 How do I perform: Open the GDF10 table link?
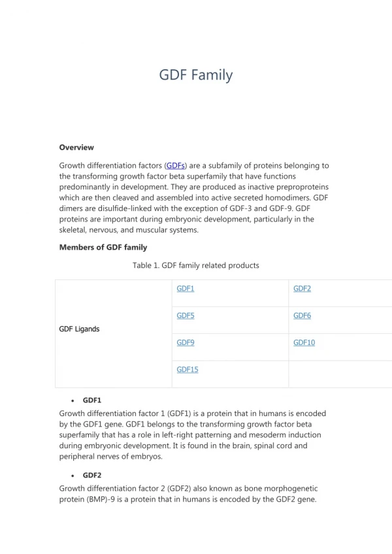[304, 342]
